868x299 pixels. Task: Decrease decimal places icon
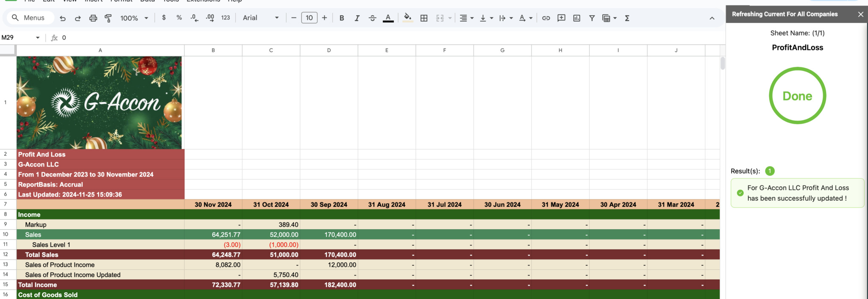[195, 18]
